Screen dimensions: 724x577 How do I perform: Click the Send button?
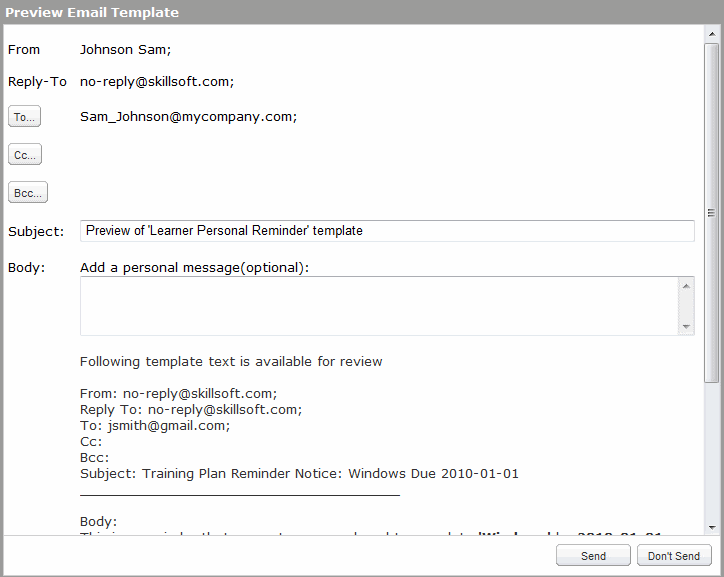pyautogui.click(x=593, y=555)
